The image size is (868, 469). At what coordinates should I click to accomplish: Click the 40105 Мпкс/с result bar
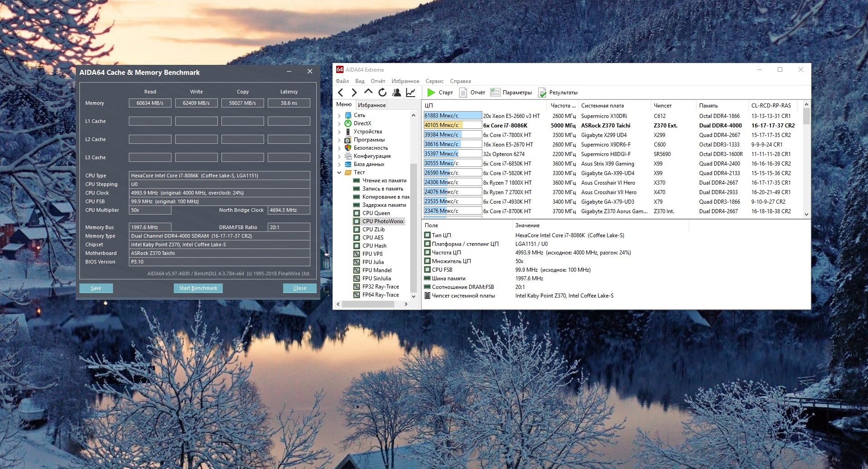452,125
